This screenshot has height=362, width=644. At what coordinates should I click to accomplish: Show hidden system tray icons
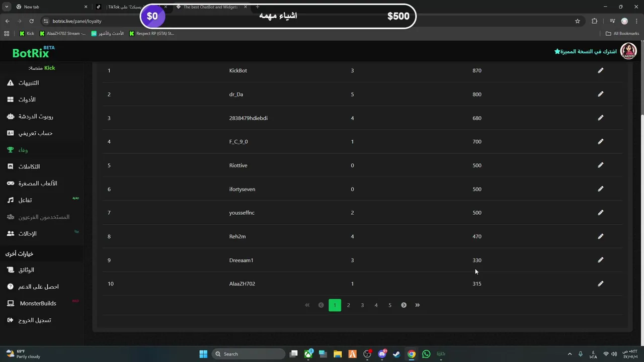click(570, 354)
